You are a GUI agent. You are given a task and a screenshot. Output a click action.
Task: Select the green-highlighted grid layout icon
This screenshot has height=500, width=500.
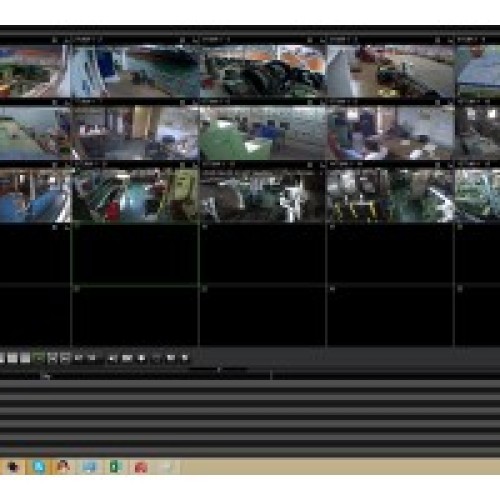coord(39,358)
